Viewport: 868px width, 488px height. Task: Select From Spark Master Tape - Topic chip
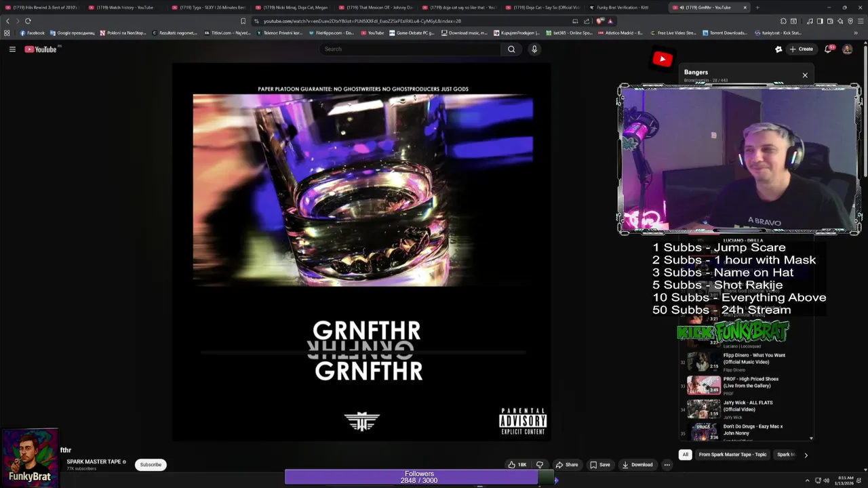tap(732, 455)
